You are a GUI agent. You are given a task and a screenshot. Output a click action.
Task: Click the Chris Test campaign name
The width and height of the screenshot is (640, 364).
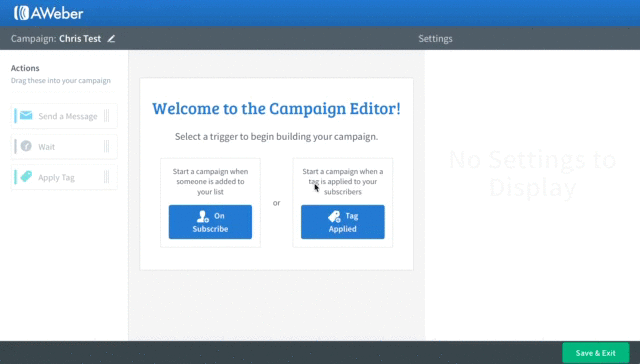tap(80, 38)
